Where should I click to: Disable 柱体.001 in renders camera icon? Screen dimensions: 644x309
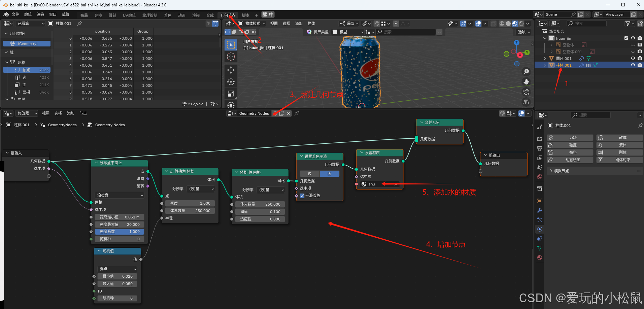[x=640, y=65]
